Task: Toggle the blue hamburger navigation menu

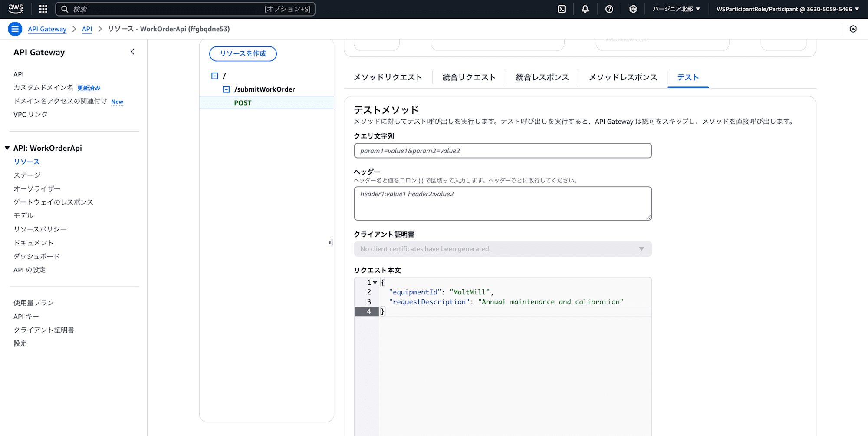Action: pos(15,29)
